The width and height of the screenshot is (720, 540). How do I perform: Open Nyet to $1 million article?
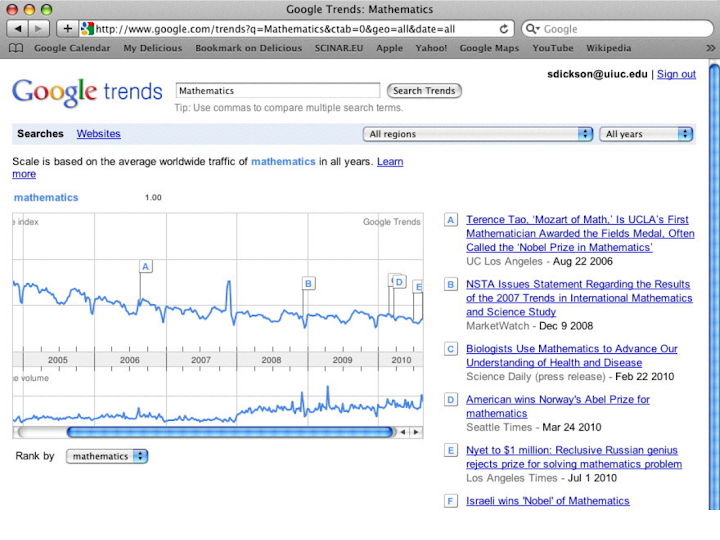point(574,457)
